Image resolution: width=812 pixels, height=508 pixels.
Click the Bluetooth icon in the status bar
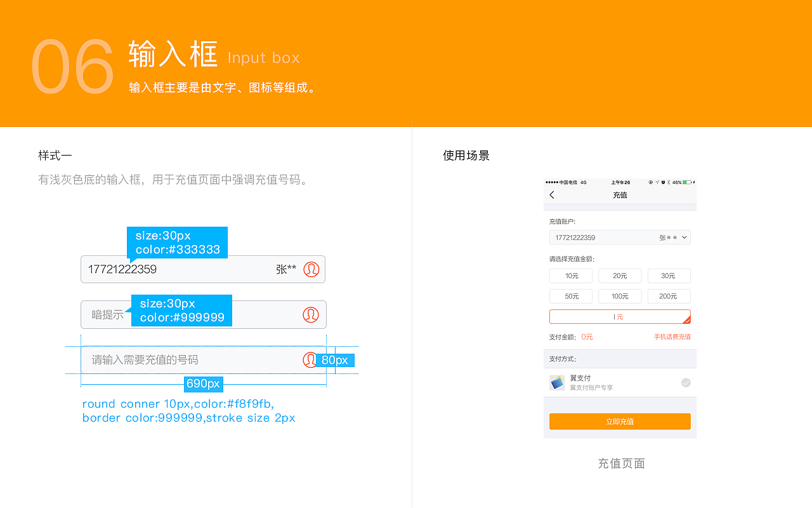(669, 182)
